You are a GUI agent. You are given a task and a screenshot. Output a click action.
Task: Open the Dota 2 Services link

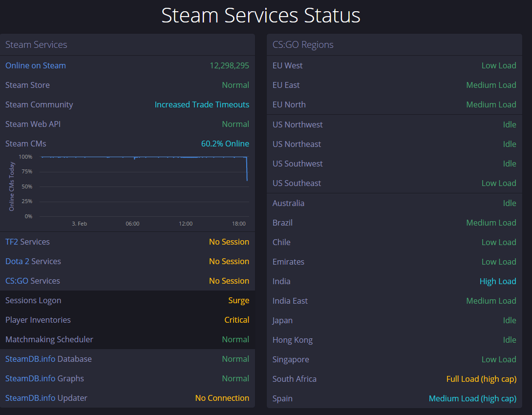coord(33,261)
